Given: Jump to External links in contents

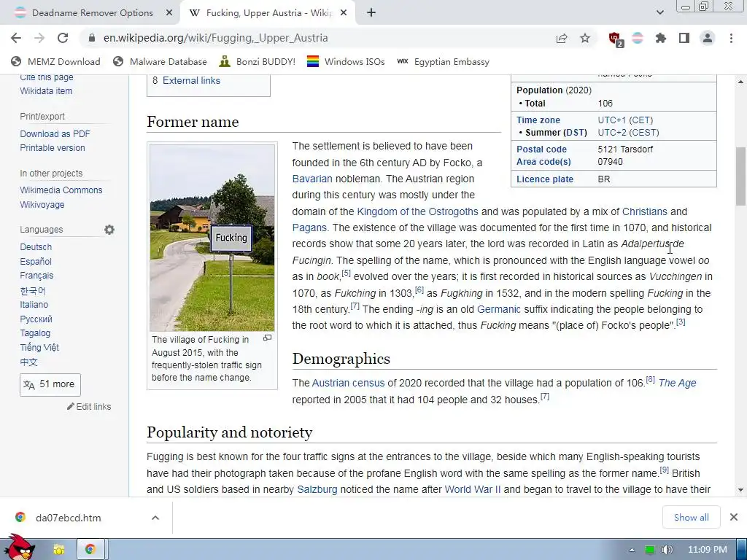Looking at the screenshot, I should click(x=191, y=81).
